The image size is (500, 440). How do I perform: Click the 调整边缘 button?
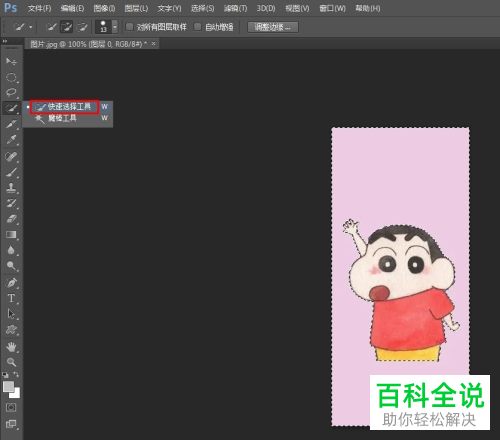(x=273, y=27)
